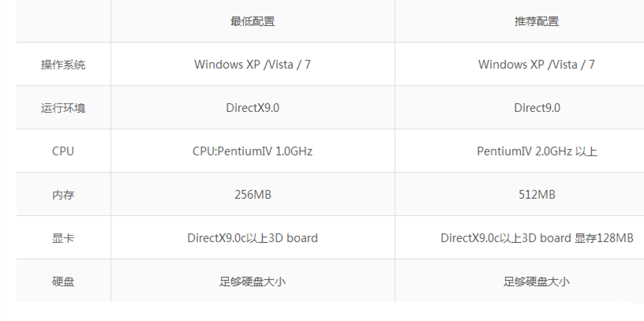Click the 推荐配置 column header
The height and width of the screenshot is (321, 644).
click(x=537, y=21)
